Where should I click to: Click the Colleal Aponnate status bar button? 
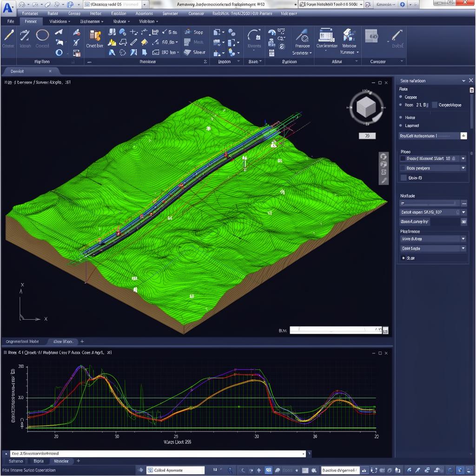pyautogui.click(x=175, y=470)
